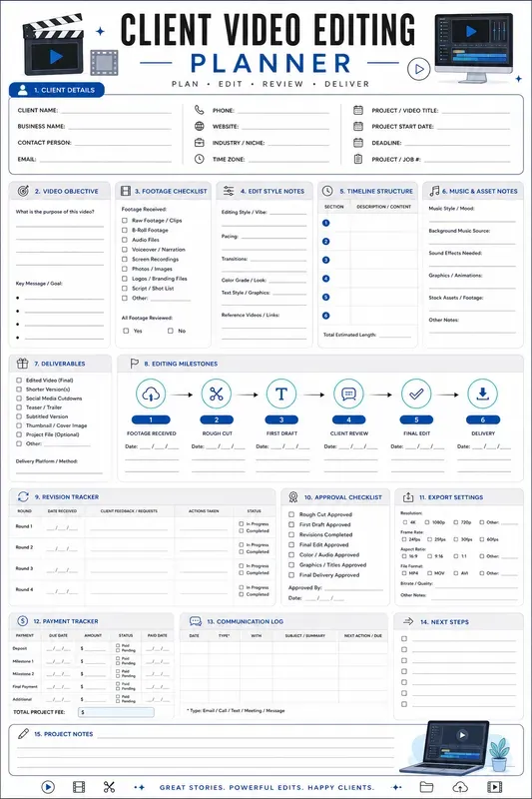Click timeline section number 1 marker
The width and height of the screenshot is (532, 799).
tap(325, 223)
